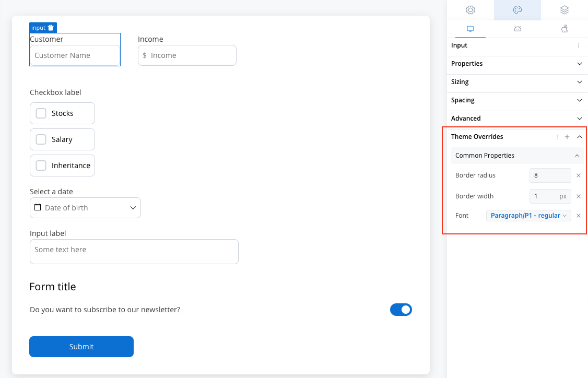Select the Input label text

pyautogui.click(x=48, y=233)
